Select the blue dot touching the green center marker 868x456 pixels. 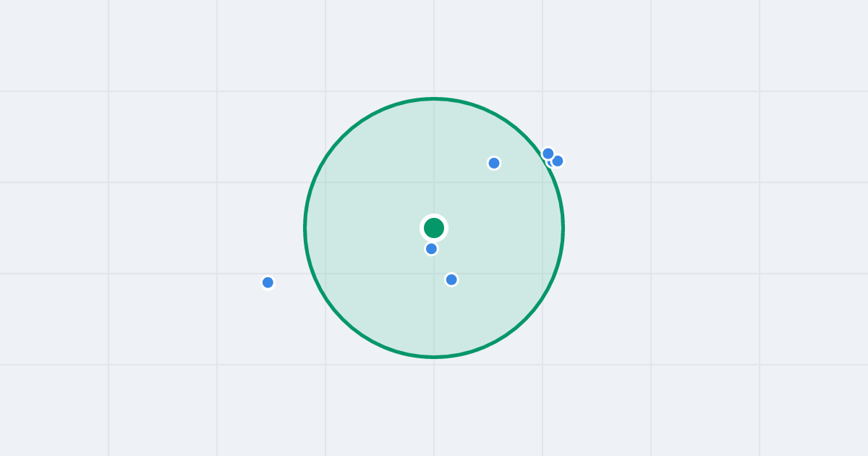431,249
